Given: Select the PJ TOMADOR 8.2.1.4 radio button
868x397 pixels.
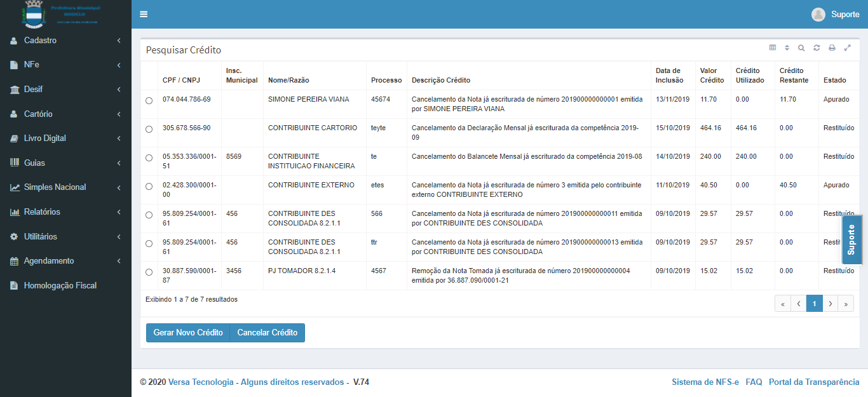Looking at the screenshot, I should [x=149, y=272].
